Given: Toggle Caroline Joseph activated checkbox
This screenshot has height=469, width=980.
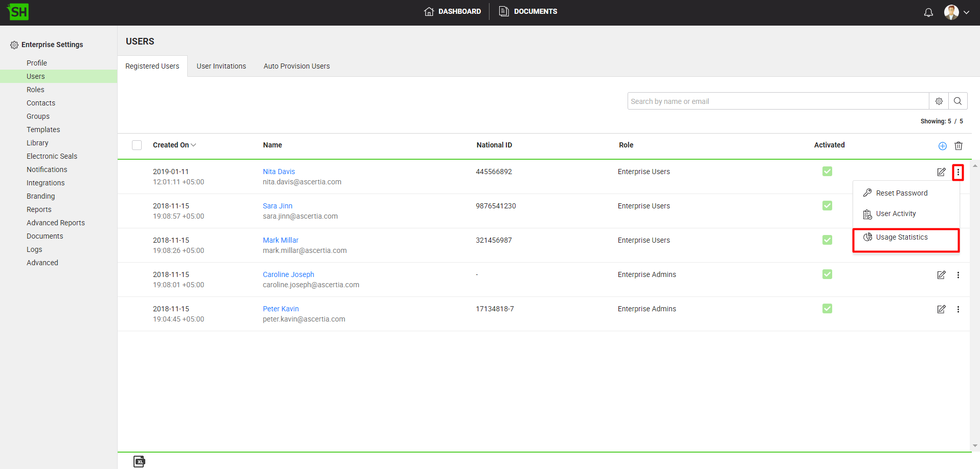Looking at the screenshot, I should [x=827, y=274].
